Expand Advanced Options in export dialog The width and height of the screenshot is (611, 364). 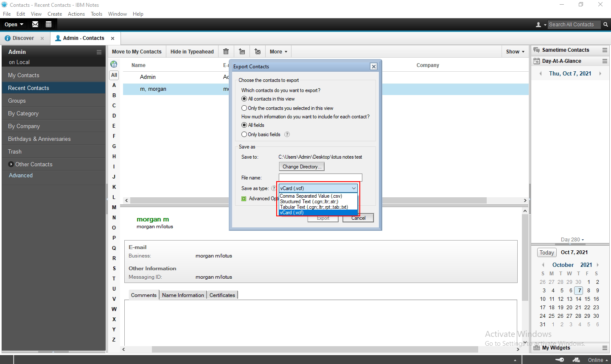244,199
